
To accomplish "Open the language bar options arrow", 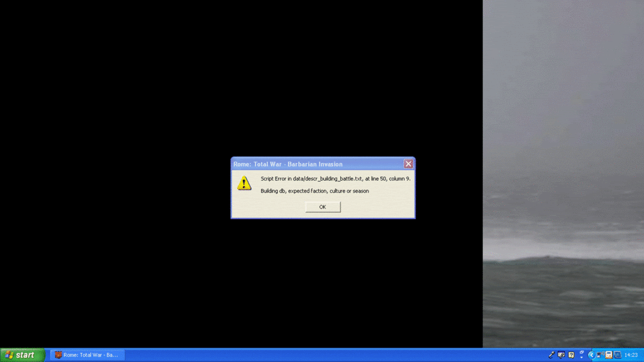I will [582, 358].
